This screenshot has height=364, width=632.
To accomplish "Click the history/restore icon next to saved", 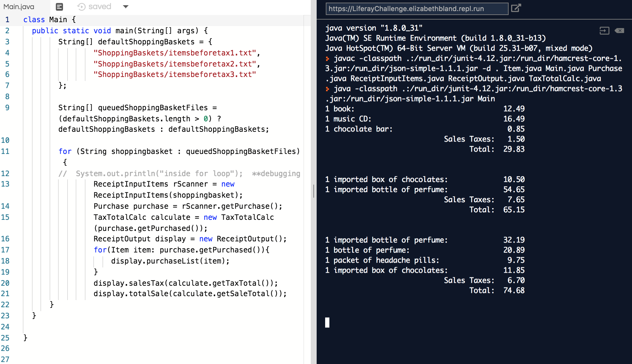I will pos(81,7).
